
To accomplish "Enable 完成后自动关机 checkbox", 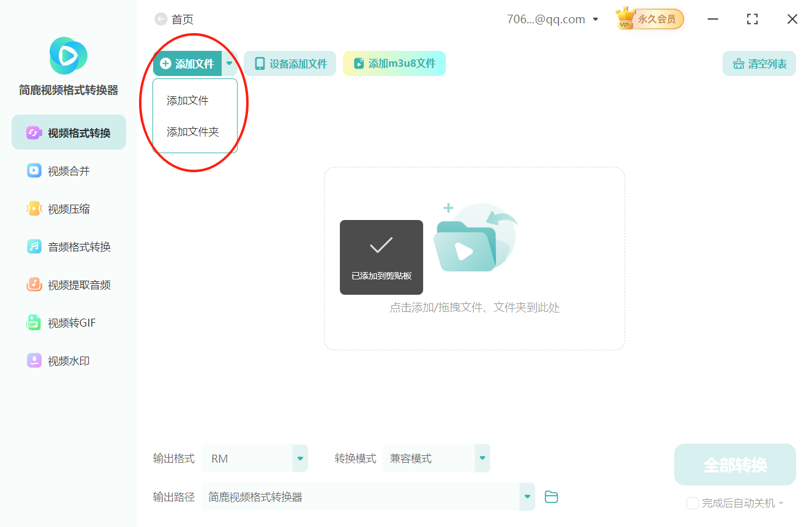I will point(692,503).
